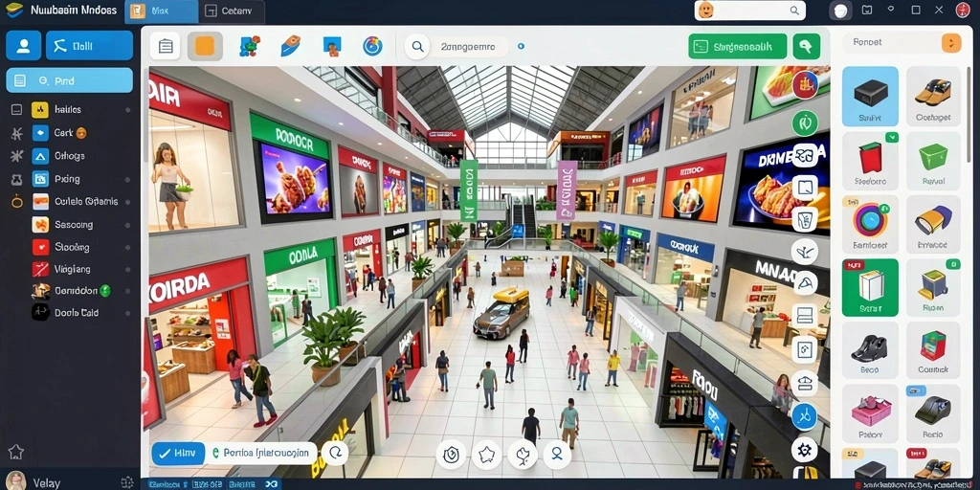Toggle the dot indicator on the Cuilelo row

pos(128,202)
